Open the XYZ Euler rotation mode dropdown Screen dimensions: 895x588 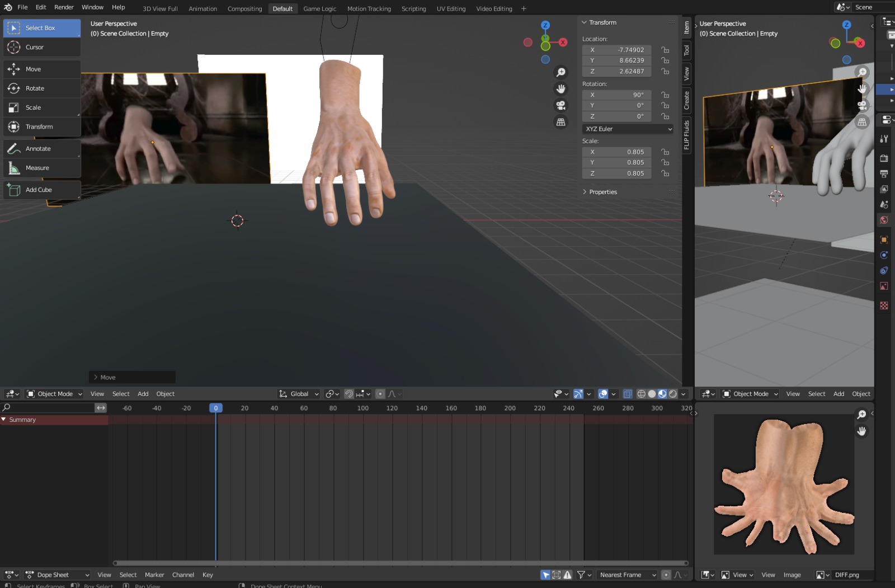tap(628, 129)
